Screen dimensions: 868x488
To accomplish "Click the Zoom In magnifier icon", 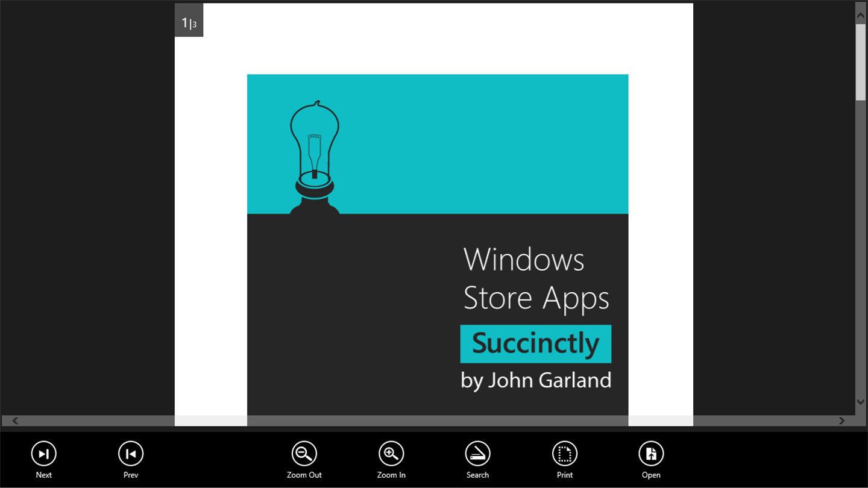I will (x=391, y=454).
